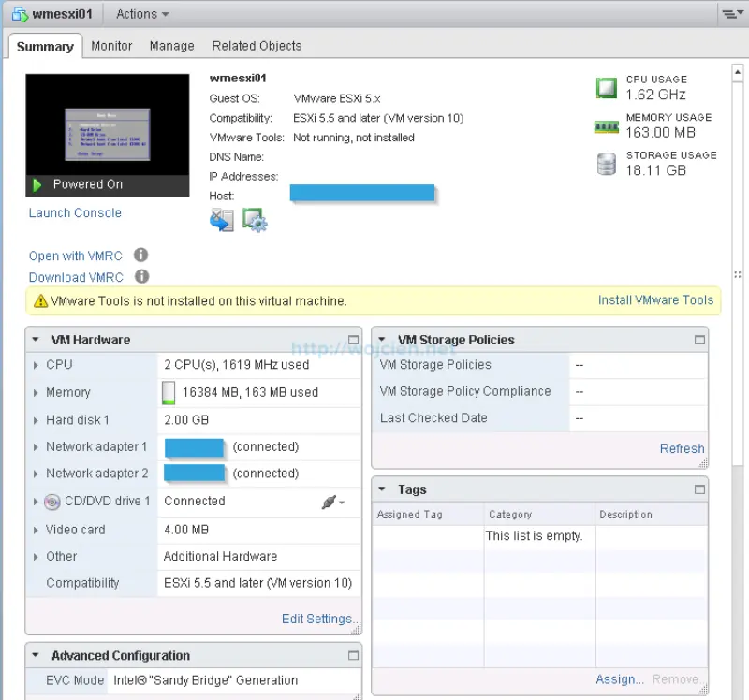Click the Storage Usage disk icon
Image resolution: width=749 pixels, height=700 pixels.
pyautogui.click(x=606, y=164)
